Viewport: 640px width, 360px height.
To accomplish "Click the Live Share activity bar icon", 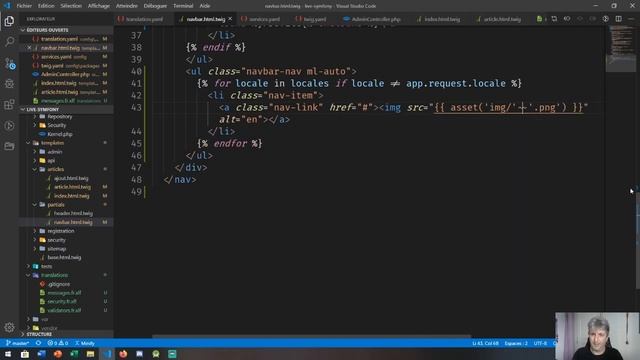I will pos(9,125).
